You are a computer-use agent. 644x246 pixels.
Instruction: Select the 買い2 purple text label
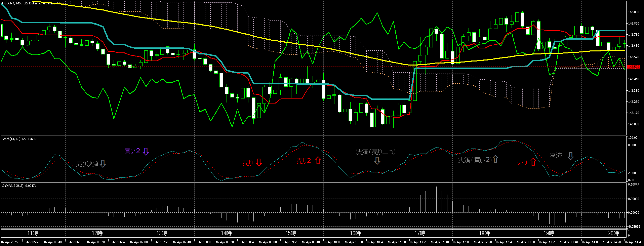pyautogui.click(x=132, y=151)
